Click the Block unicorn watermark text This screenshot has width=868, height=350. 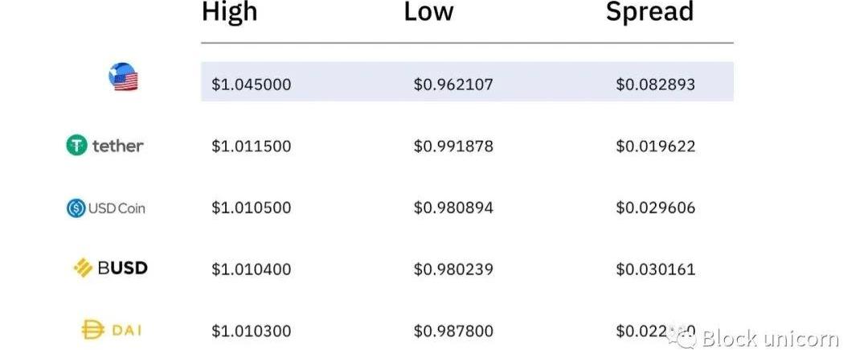click(x=770, y=336)
